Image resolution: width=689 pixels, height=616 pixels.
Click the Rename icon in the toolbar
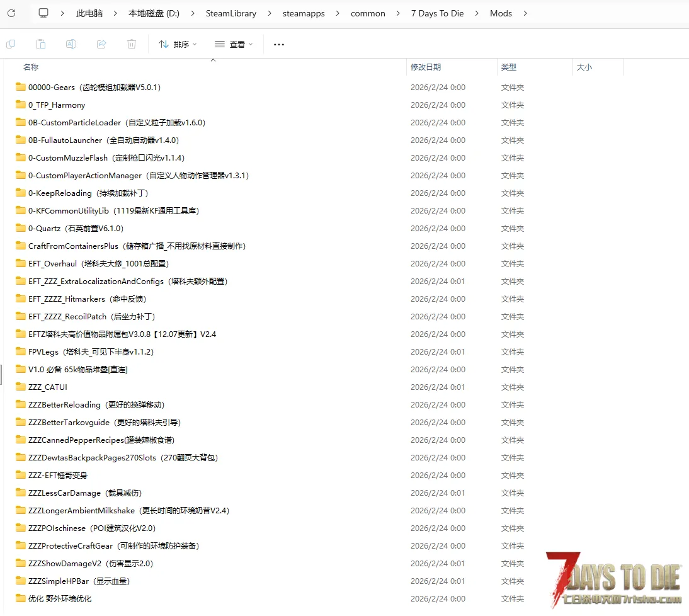click(71, 44)
